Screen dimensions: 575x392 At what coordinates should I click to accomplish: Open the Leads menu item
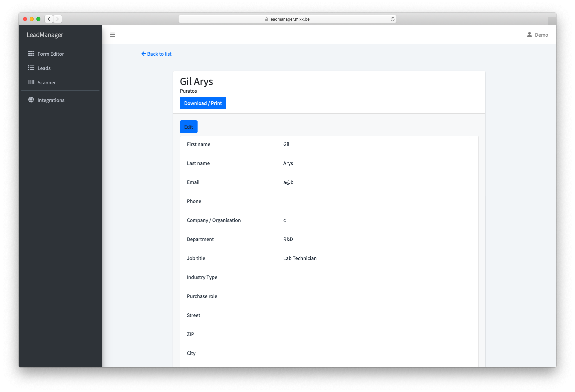pyautogui.click(x=44, y=68)
